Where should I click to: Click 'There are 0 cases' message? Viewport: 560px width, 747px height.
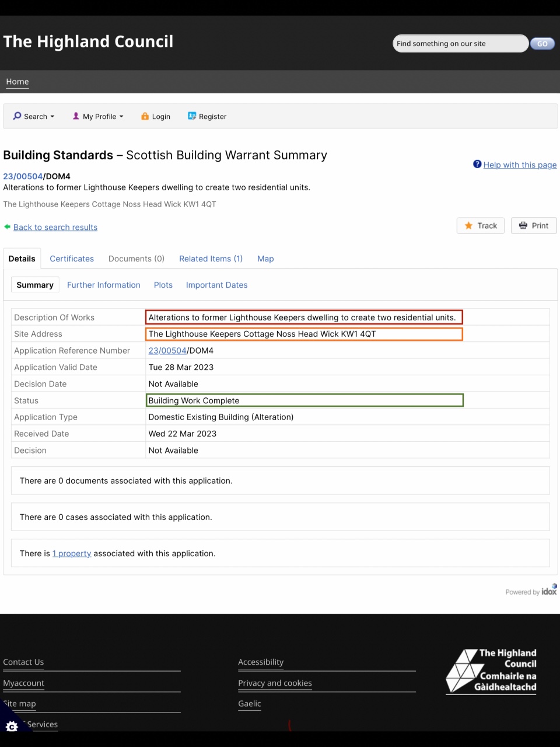(x=116, y=517)
